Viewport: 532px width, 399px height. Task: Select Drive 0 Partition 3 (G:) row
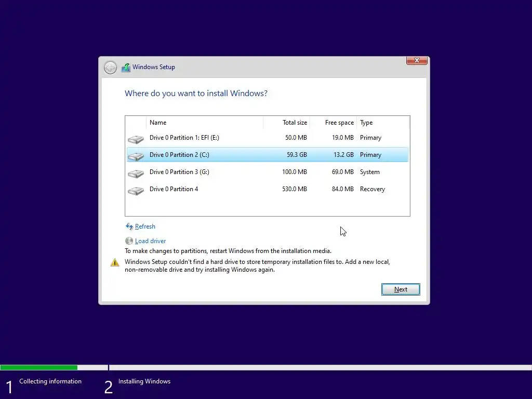coord(268,172)
